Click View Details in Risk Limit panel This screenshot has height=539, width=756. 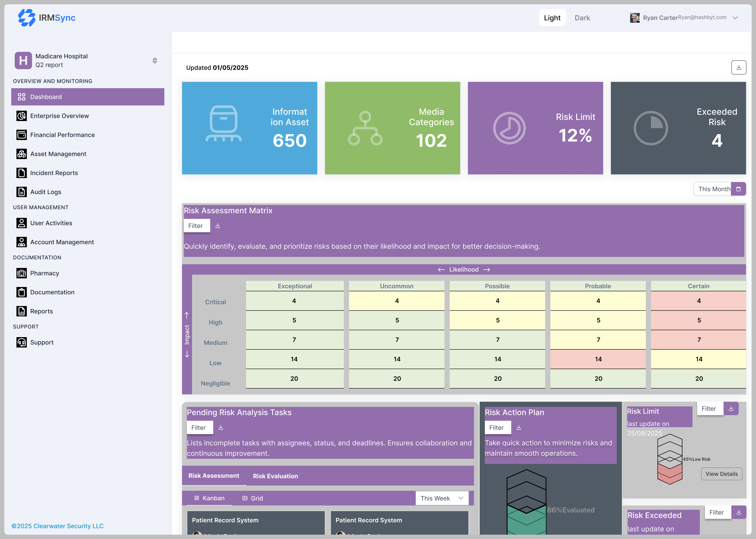coord(721,474)
